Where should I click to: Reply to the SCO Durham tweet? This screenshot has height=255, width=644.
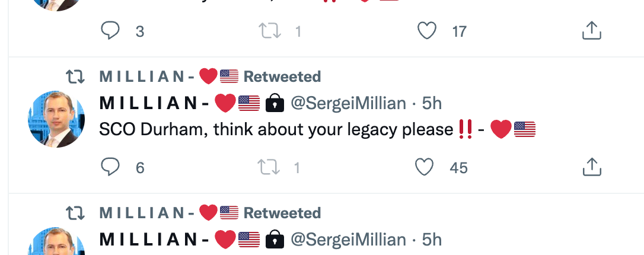(x=110, y=167)
